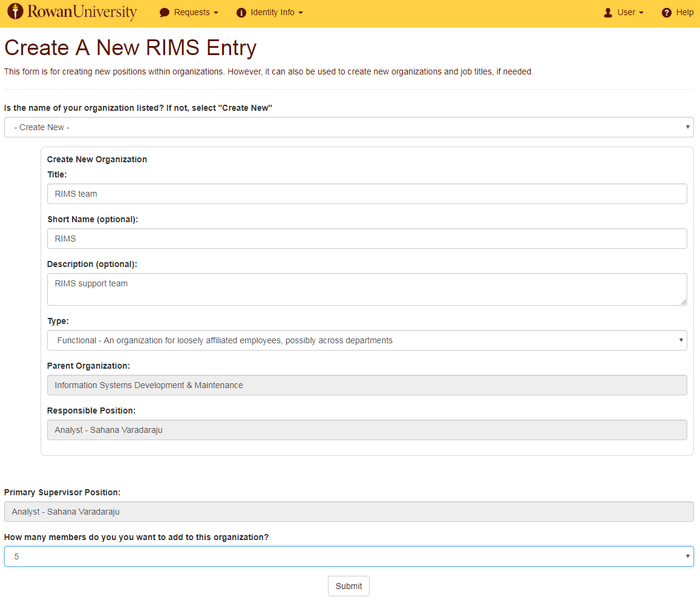Grab the Description box resize handle
The width and height of the screenshot is (700, 600).
(x=684, y=302)
